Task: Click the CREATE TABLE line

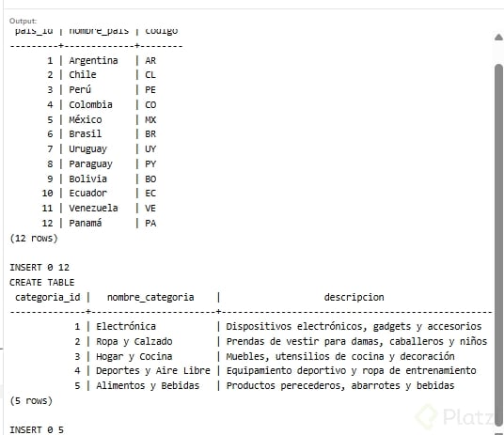Action: click(x=41, y=282)
